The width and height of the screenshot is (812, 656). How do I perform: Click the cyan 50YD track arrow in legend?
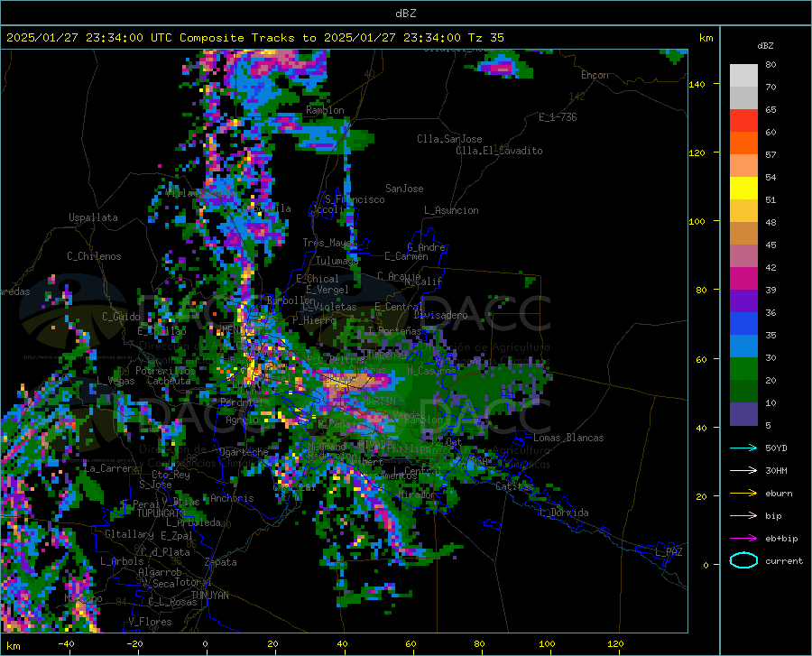(743, 448)
